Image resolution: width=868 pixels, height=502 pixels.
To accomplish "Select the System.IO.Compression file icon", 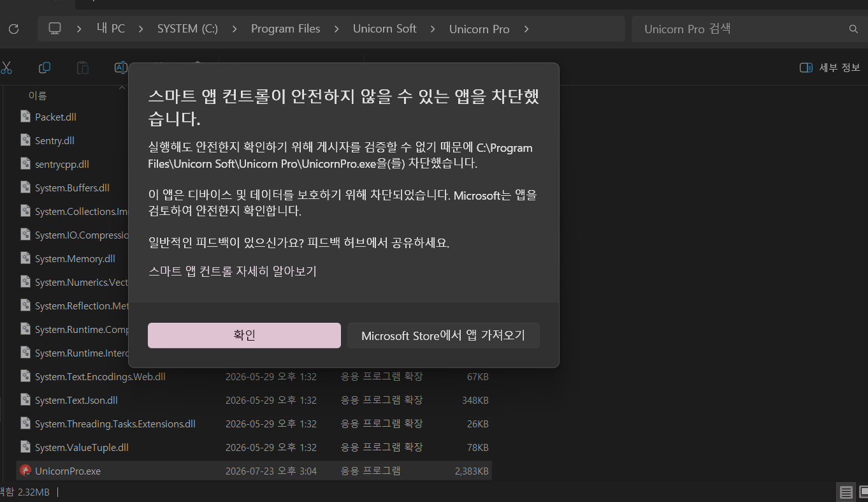I will point(25,235).
